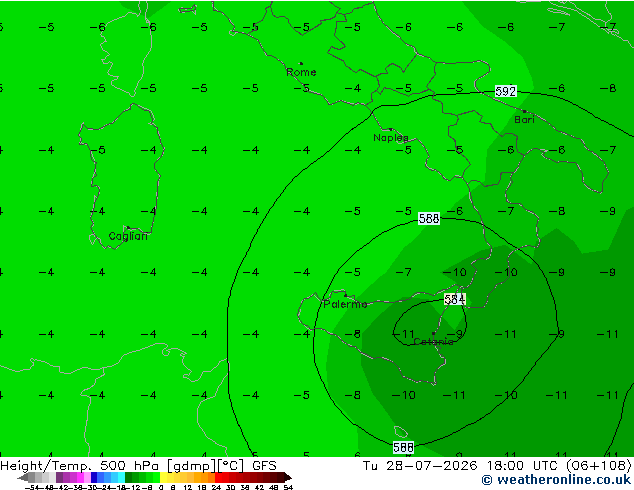Click the GFS model label
634x490 pixels.
[x=264, y=466]
